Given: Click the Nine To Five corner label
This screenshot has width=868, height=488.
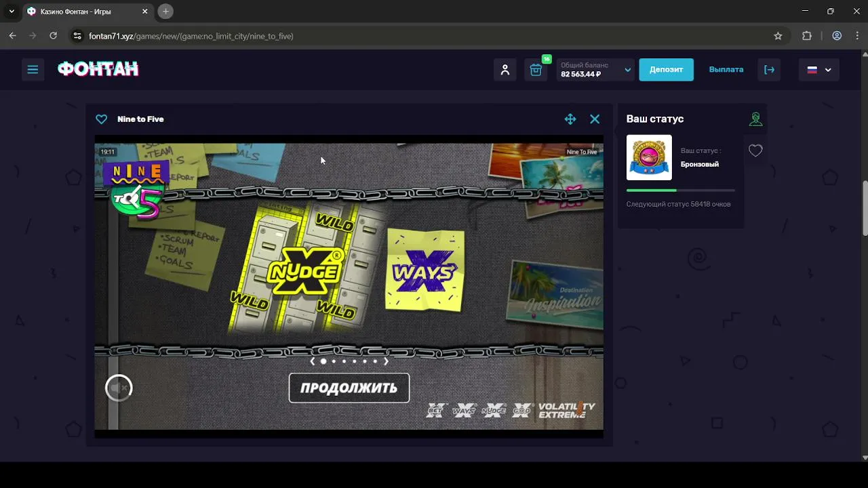Looking at the screenshot, I should [582, 152].
